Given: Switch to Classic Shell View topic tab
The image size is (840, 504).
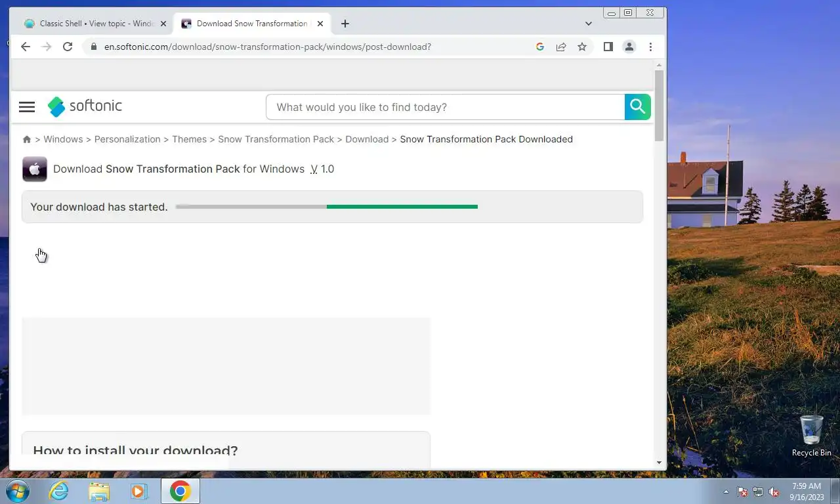Looking at the screenshot, I should [x=95, y=24].
